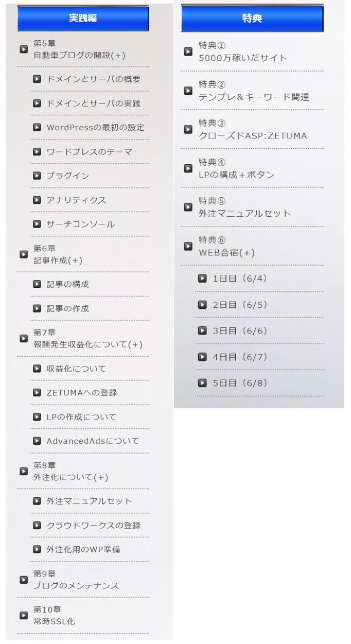Open ZETUMAへの登録 link

point(82,393)
